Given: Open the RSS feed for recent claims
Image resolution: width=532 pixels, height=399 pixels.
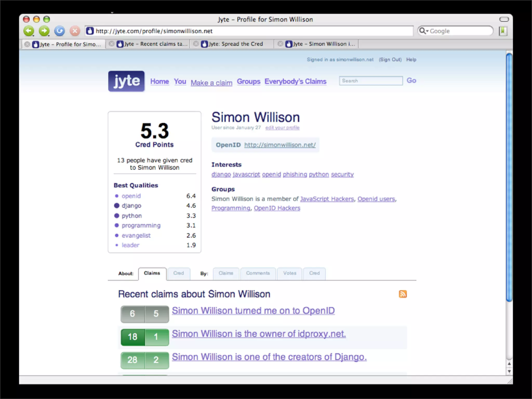Looking at the screenshot, I should (403, 294).
